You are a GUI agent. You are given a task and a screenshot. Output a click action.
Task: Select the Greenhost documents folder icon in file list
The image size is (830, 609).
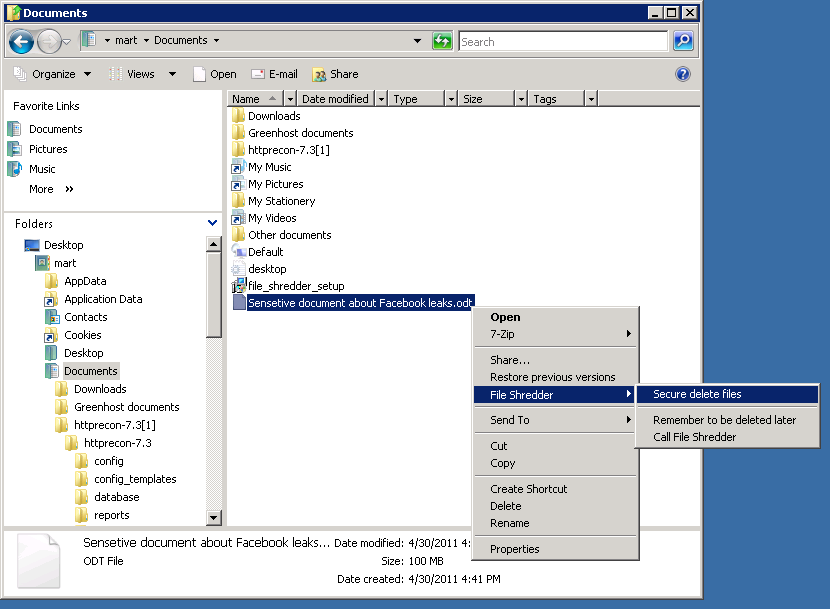point(239,133)
